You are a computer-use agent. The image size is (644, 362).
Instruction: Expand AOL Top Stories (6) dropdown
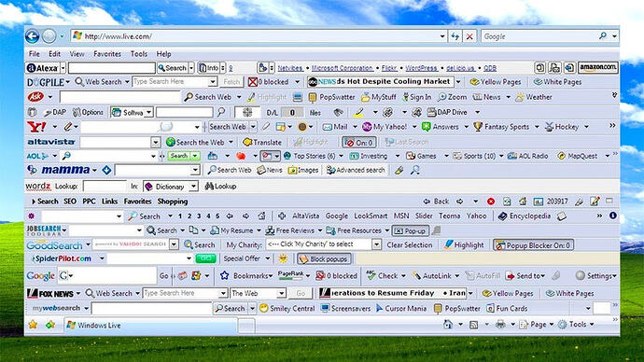tap(341, 157)
